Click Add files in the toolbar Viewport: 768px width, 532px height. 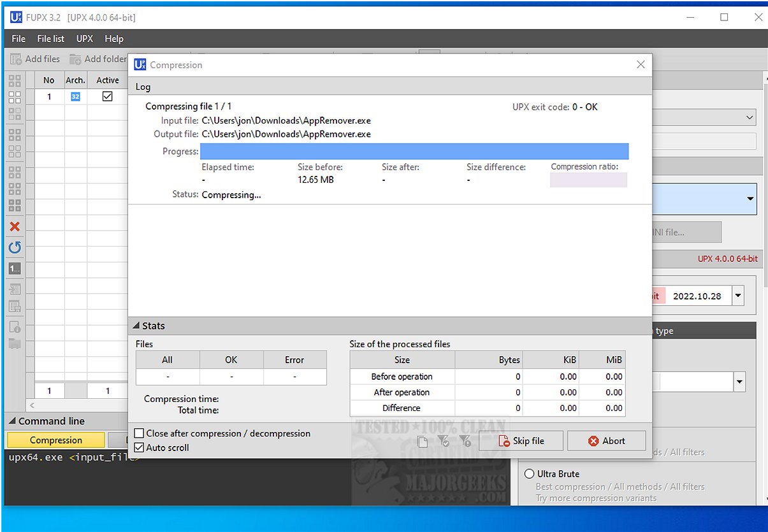point(36,59)
